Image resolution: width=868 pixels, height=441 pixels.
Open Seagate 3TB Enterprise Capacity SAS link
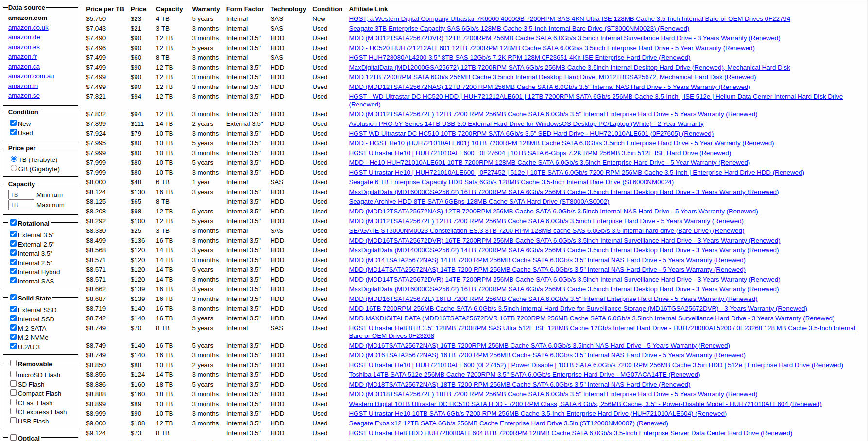(x=519, y=29)
